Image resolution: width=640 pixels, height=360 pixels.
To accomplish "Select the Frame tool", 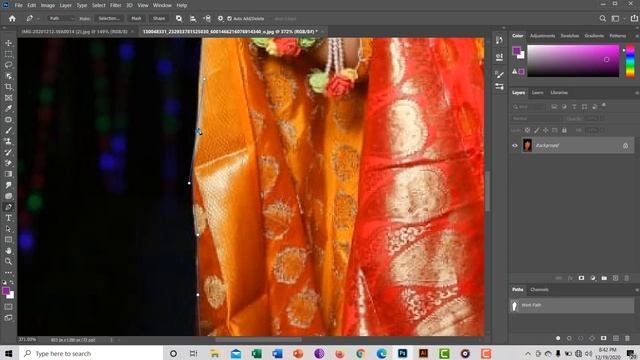I will [8, 98].
